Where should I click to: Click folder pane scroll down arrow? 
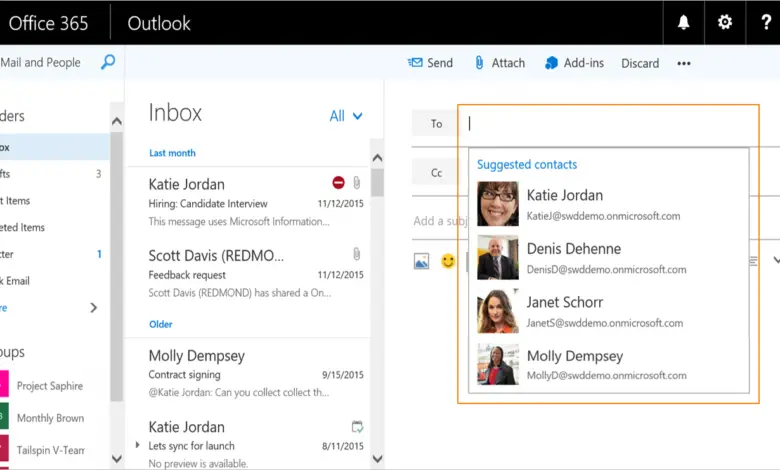117,458
